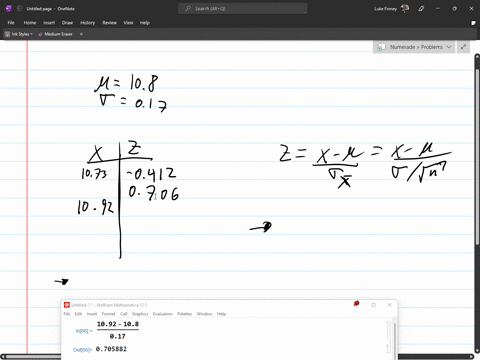Open Mathematica Edit menu
Screen dimensions: 480x360
[78, 314]
